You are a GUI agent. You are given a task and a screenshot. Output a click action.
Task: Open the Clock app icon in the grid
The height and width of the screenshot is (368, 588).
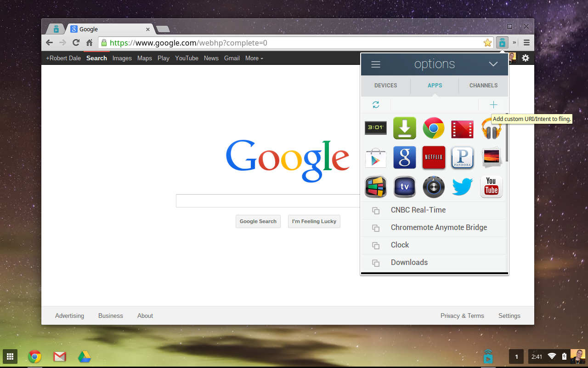[376, 128]
